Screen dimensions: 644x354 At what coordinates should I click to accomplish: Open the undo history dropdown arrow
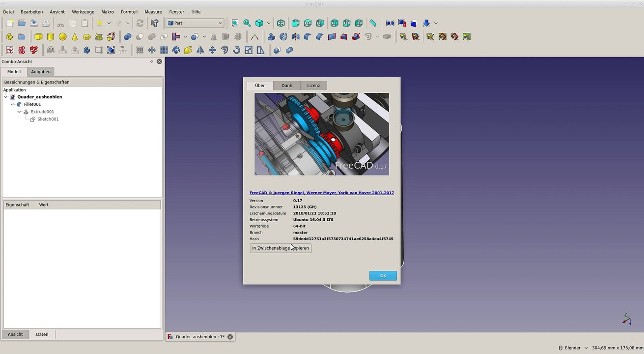pyautogui.click(x=109, y=23)
